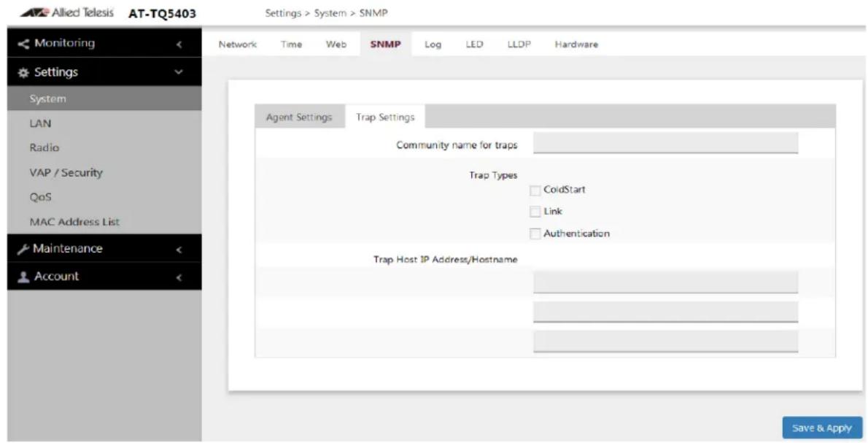868x443 pixels.
Task: Click Save & Apply button
Action: (x=822, y=428)
